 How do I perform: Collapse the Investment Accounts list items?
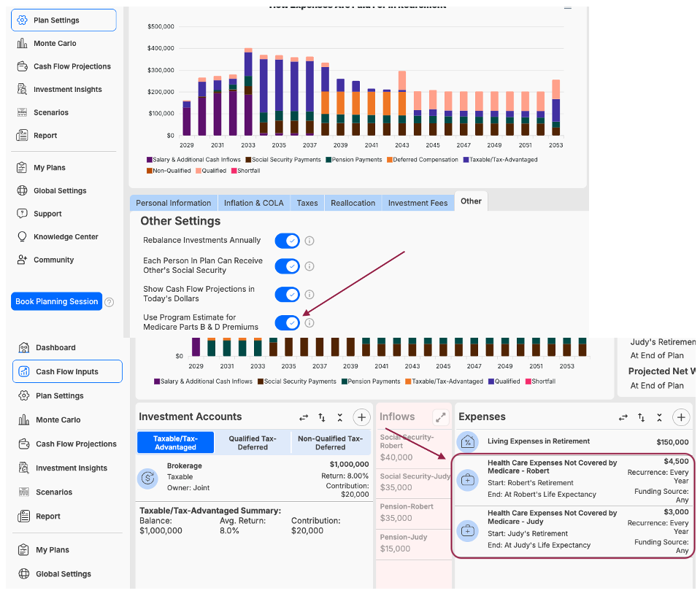click(339, 417)
